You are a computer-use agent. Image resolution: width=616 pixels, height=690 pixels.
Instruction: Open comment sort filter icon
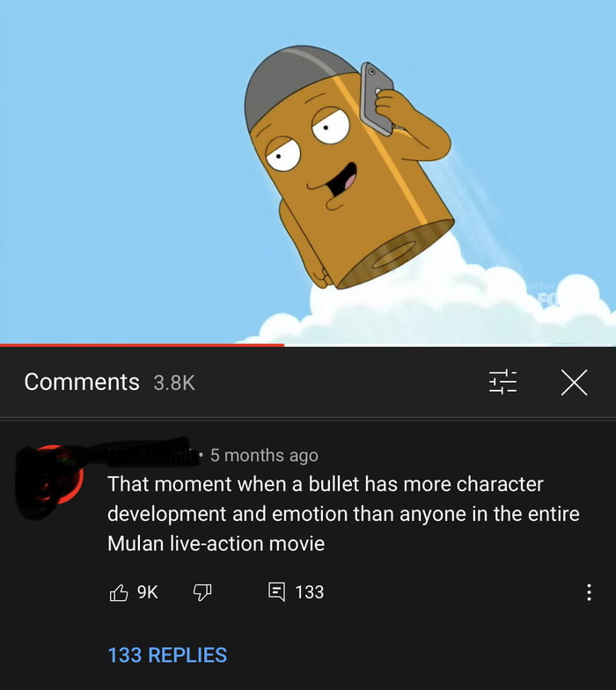coord(503,382)
